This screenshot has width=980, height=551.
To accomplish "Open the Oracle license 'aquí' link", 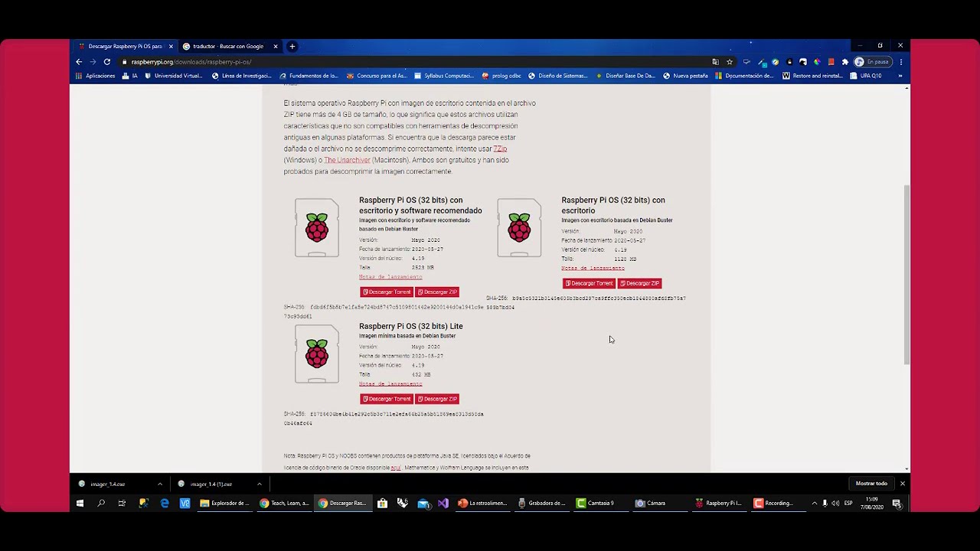I will 395,468.
